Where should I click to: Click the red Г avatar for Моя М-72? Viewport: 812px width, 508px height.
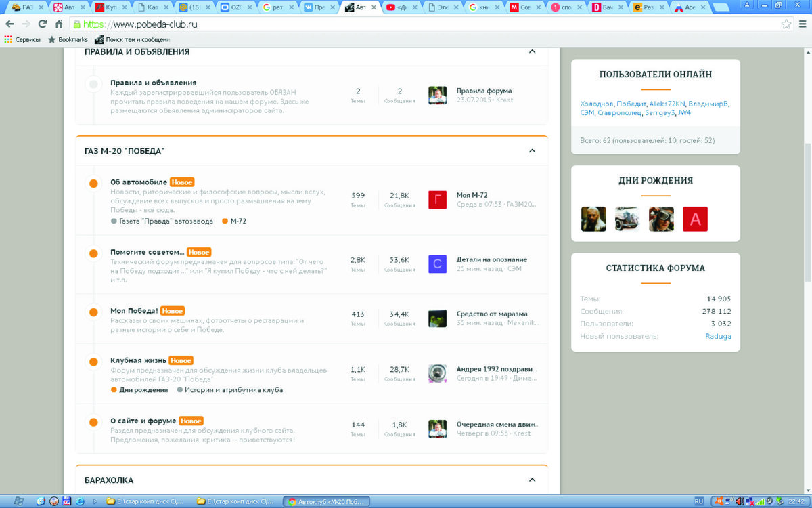pyautogui.click(x=437, y=200)
